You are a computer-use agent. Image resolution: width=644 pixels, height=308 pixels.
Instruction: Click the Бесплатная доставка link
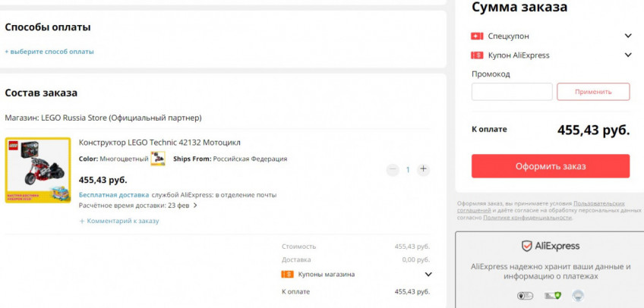tap(113, 195)
